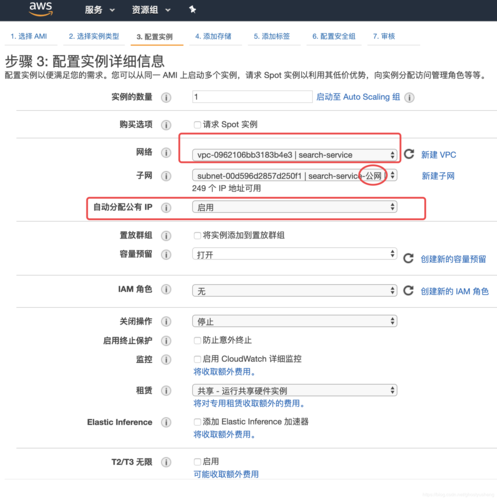Open the 容量预留 dropdown
The image size is (497, 500).
pos(294,254)
